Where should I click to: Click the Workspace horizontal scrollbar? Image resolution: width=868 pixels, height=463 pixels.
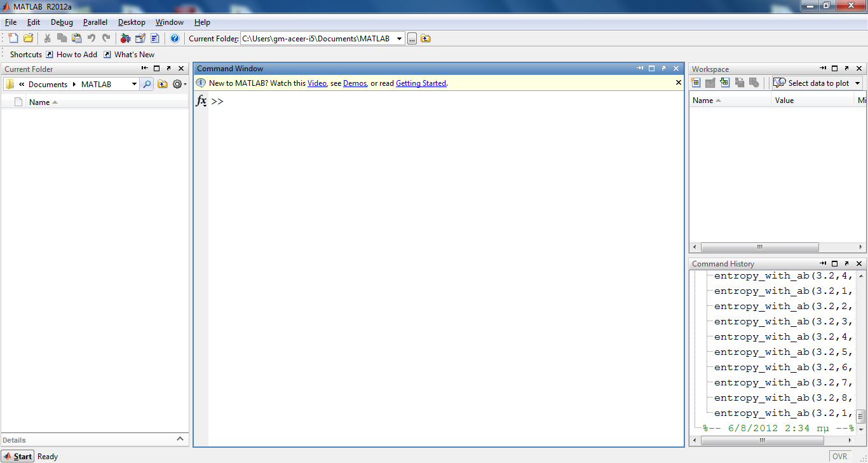click(759, 247)
